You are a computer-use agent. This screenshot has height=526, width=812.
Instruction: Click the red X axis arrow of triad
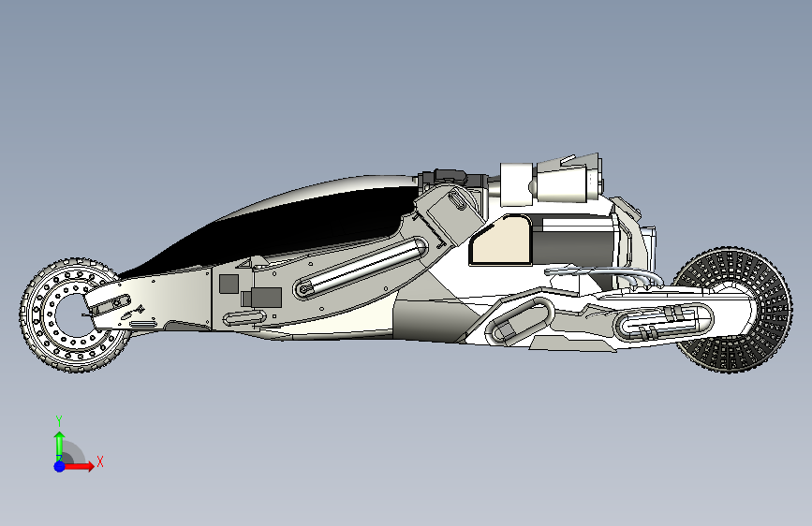78,466
